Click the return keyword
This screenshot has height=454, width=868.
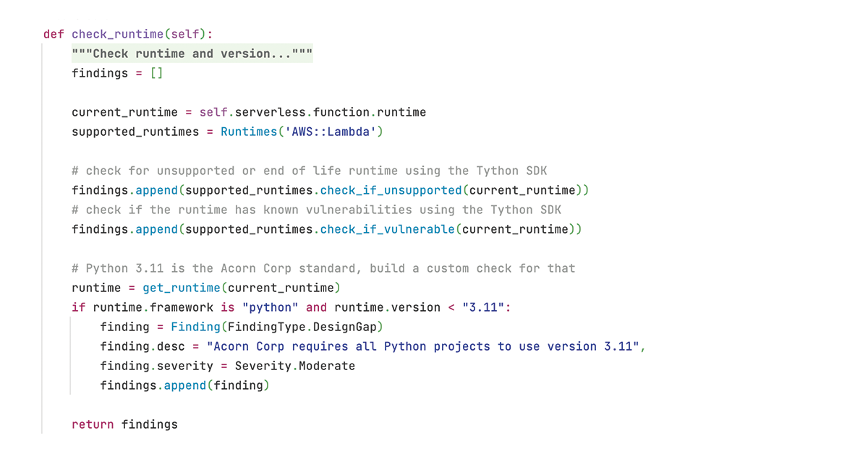[93, 424]
